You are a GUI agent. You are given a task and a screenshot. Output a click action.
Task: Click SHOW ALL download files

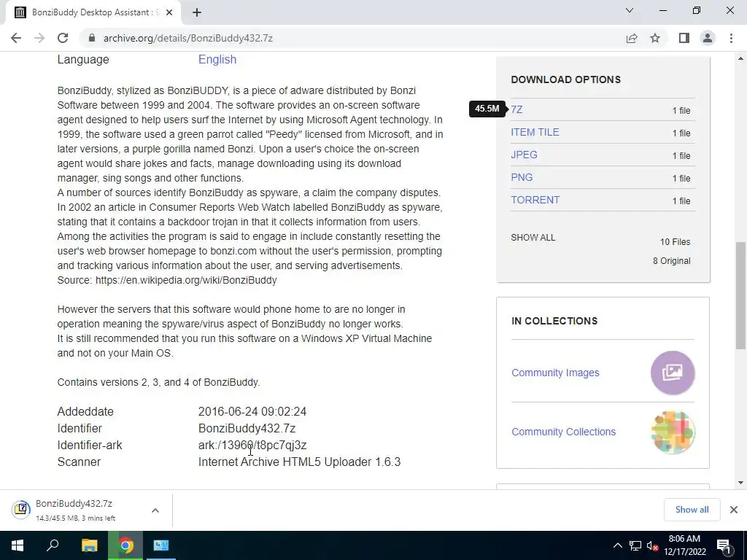click(533, 238)
